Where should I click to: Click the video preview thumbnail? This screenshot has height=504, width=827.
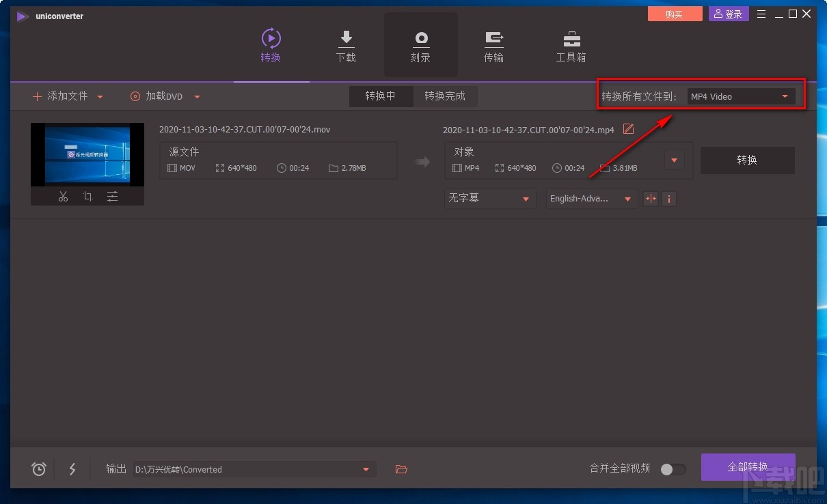point(87,154)
